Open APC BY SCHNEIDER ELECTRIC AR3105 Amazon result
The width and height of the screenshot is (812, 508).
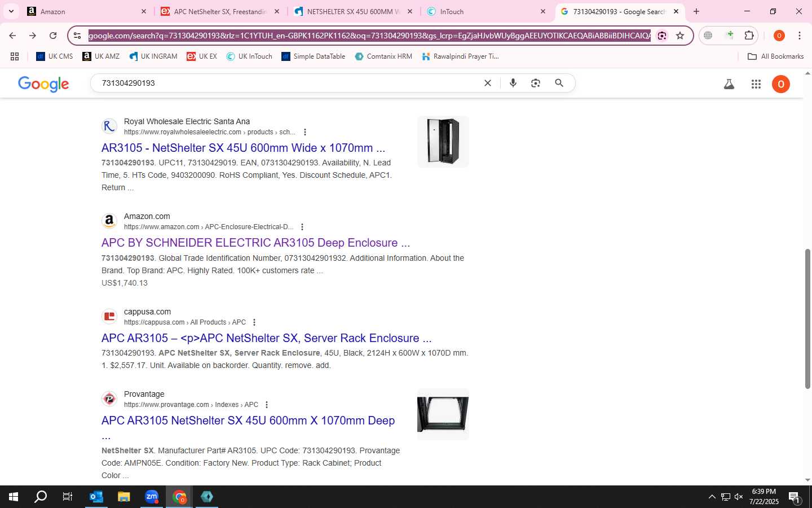click(x=255, y=243)
